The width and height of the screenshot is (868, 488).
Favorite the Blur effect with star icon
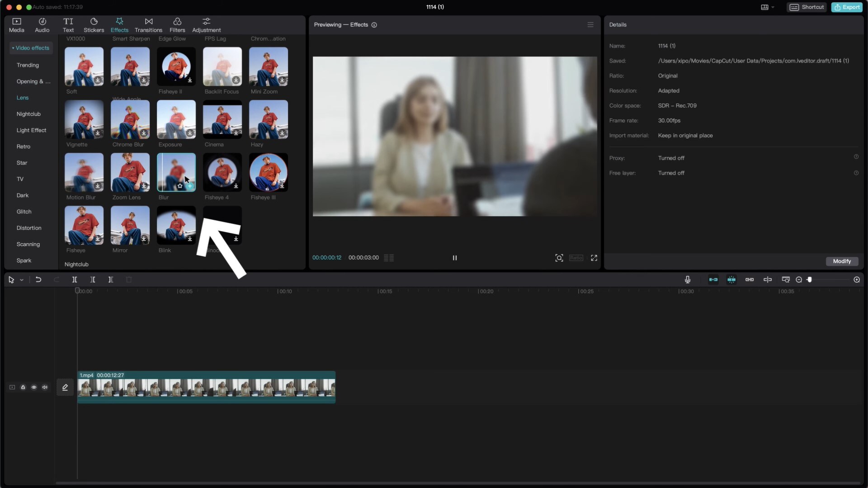180,186
